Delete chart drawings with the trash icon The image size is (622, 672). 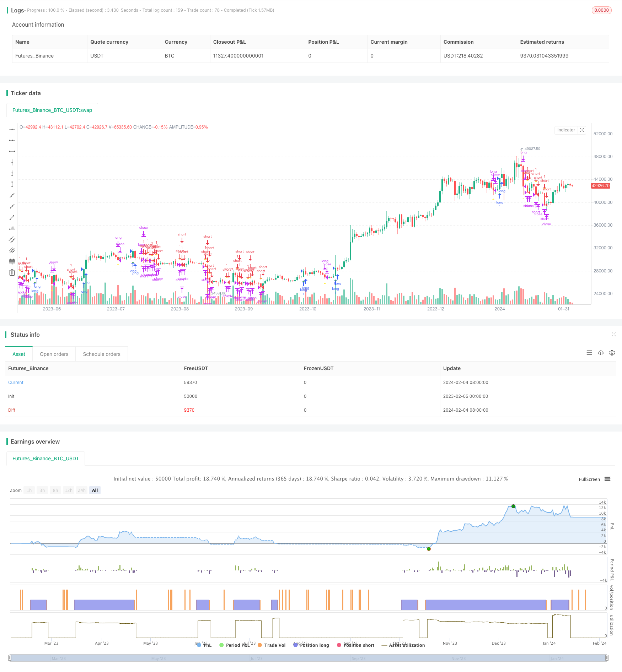tap(12, 272)
